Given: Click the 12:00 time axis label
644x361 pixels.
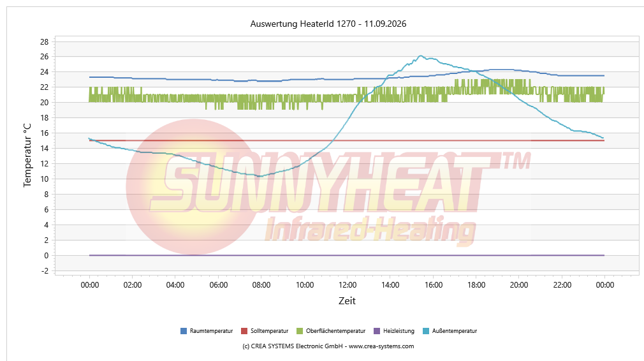Looking at the screenshot, I should (x=348, y=285).
